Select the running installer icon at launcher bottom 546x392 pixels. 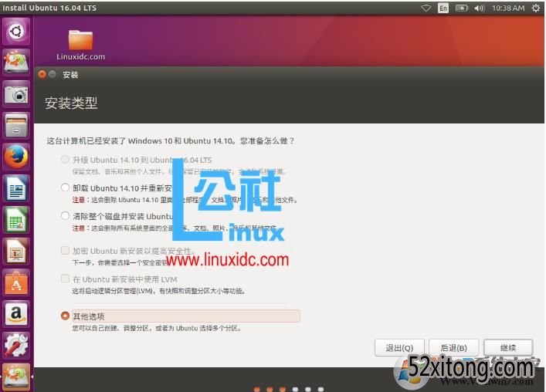pos(16,377)
